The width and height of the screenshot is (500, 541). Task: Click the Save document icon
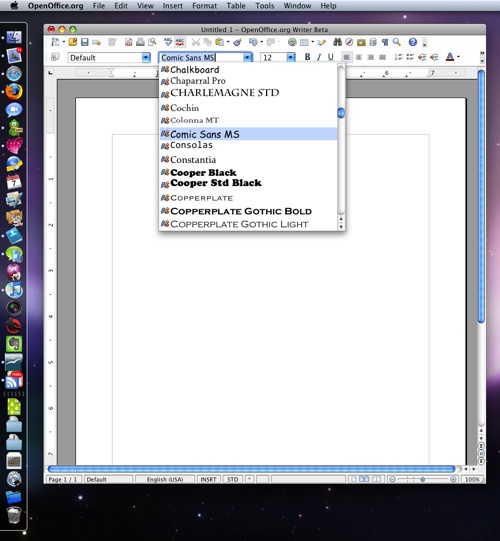(x=85, y=42)
